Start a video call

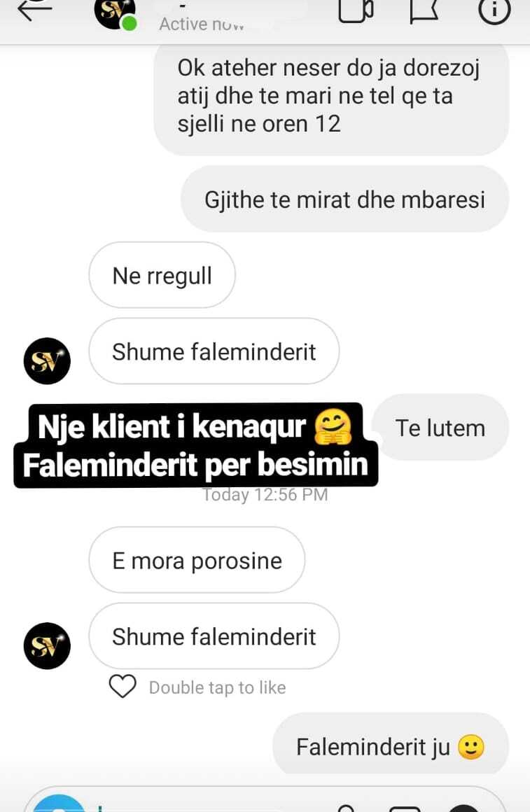point(356,10)
